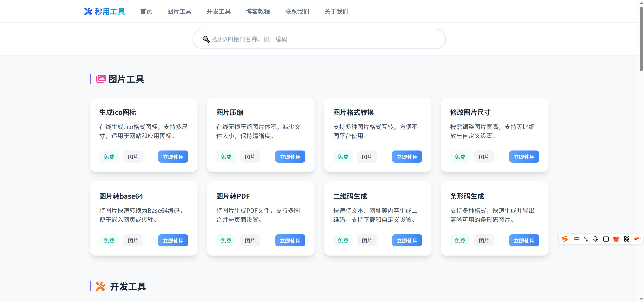Open the 博客教程 navigation item
Image resolution: width=644 pixels, height=302 pixels.
point(258,12)
